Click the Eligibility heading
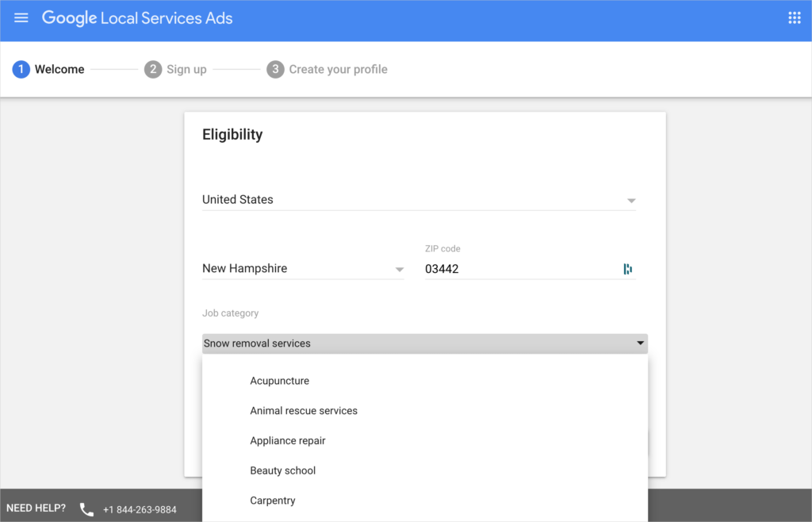Viewport: 812px width, 522px height. (x=232, y=135)
